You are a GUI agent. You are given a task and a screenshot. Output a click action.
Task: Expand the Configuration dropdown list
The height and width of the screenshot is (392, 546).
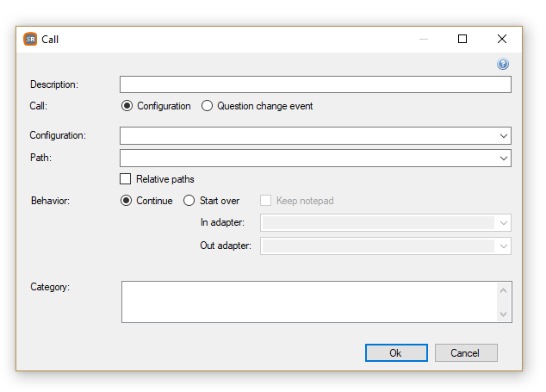pyautogui.click(x=504, y=135)
